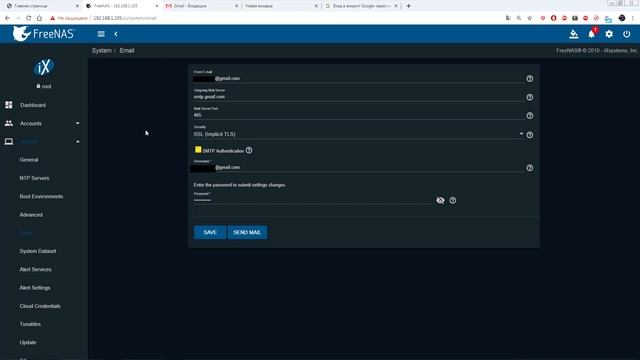
Task: Open help for Username field
Action: point(529,168)
